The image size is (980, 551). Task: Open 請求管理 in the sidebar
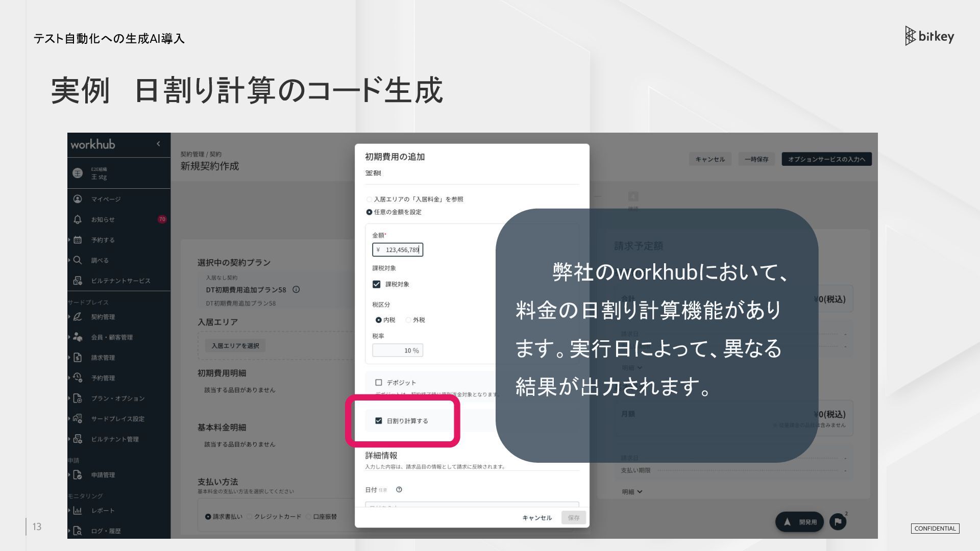103,358
